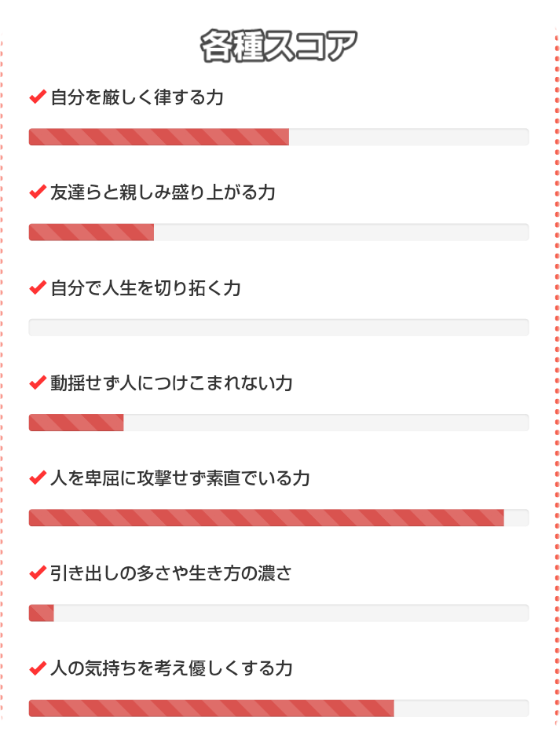
Task: Click the progress bar under 自分を厳しく律する力
Action: (279, 137)
